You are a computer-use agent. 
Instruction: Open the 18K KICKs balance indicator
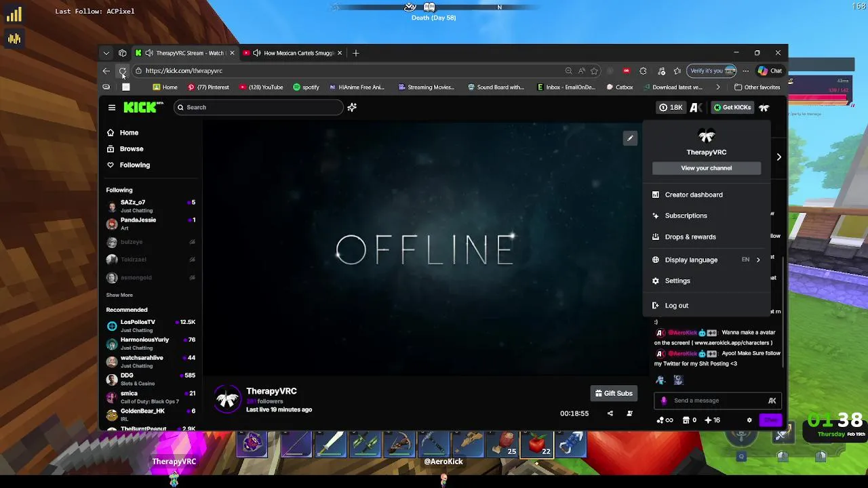coord(671,107)
